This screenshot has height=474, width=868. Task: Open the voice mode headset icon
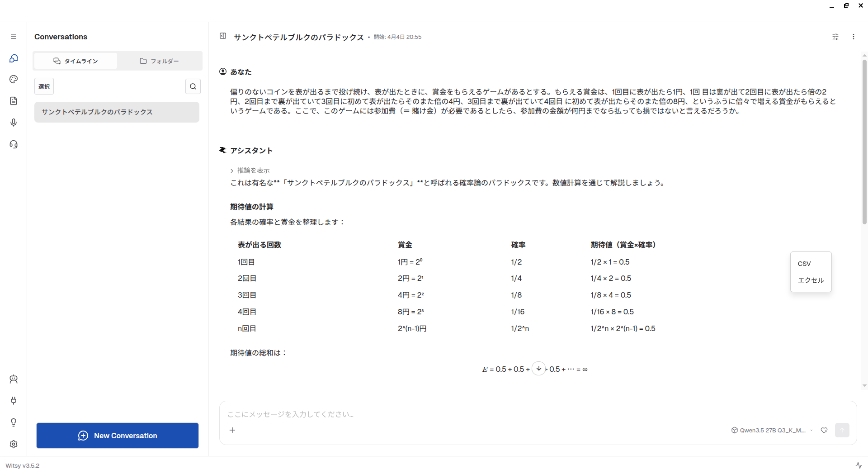tap(14, 144)
